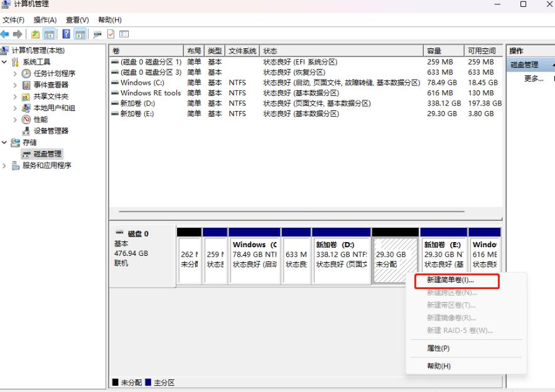
Task: Toggle the show/hide action pane toolbar icon
Action: 79,34
